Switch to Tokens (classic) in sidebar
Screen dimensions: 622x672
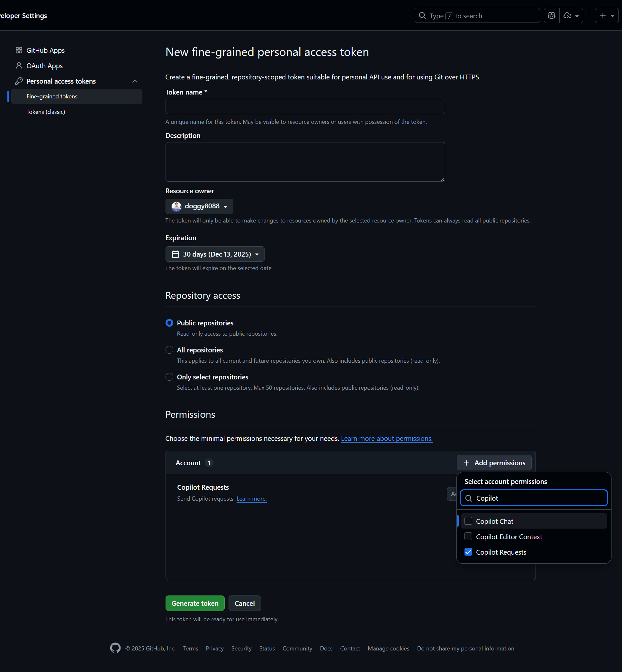coord(46,112)
